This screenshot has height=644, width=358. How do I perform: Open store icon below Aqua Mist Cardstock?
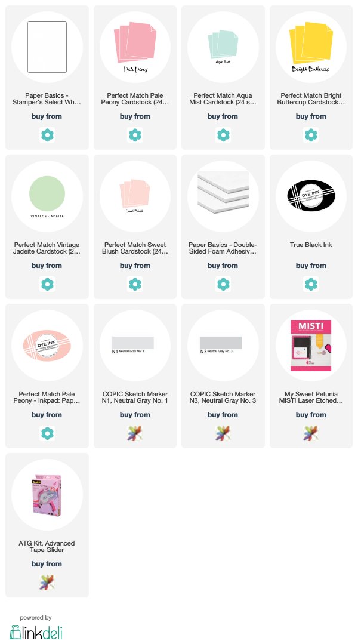(223, 135)
